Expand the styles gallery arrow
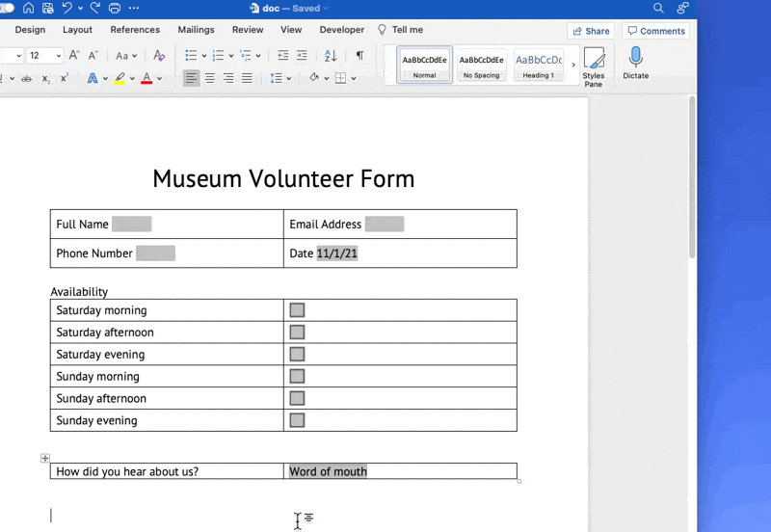The image size is (771, 532). point(573,65)
